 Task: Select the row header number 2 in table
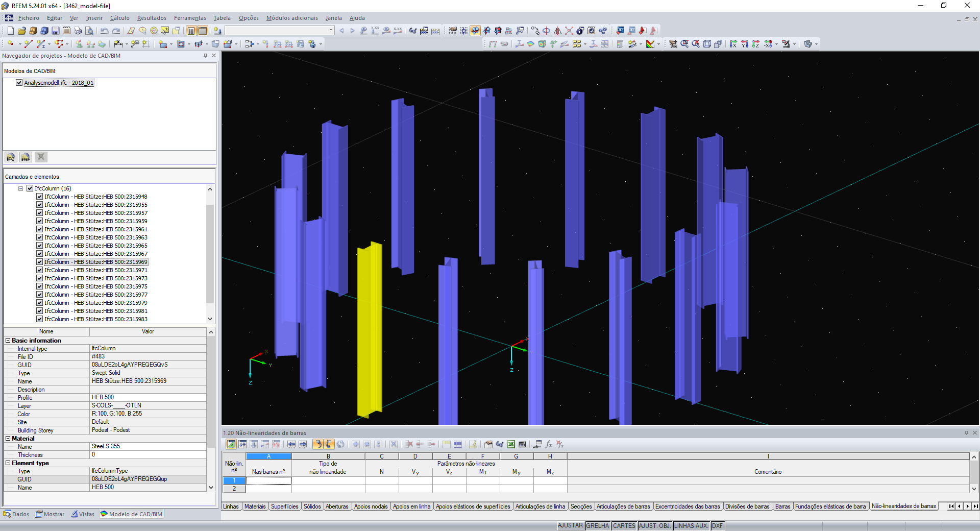click(x=234, y=489)
